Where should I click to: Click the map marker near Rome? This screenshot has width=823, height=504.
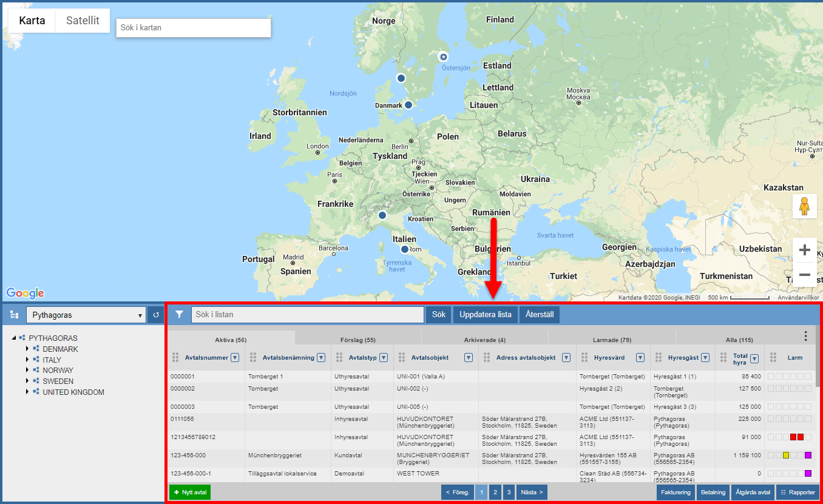click(x=405, y=249)
